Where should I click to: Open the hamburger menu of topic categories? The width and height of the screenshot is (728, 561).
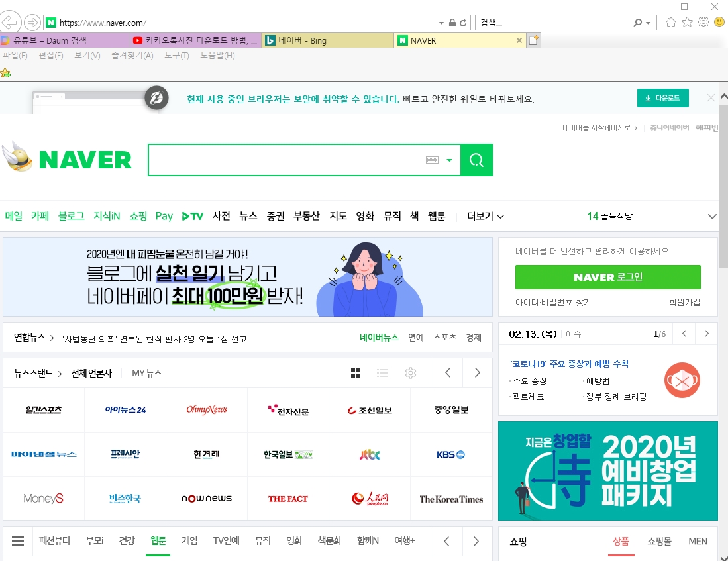point(18,541)
